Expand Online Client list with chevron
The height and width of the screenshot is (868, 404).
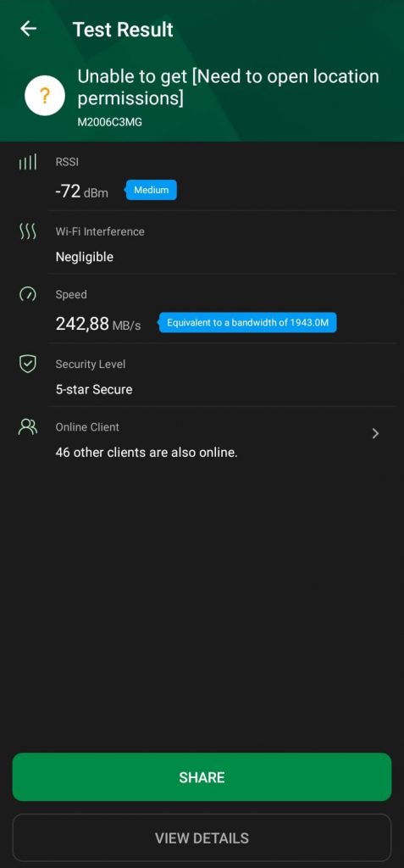point(375,433)
